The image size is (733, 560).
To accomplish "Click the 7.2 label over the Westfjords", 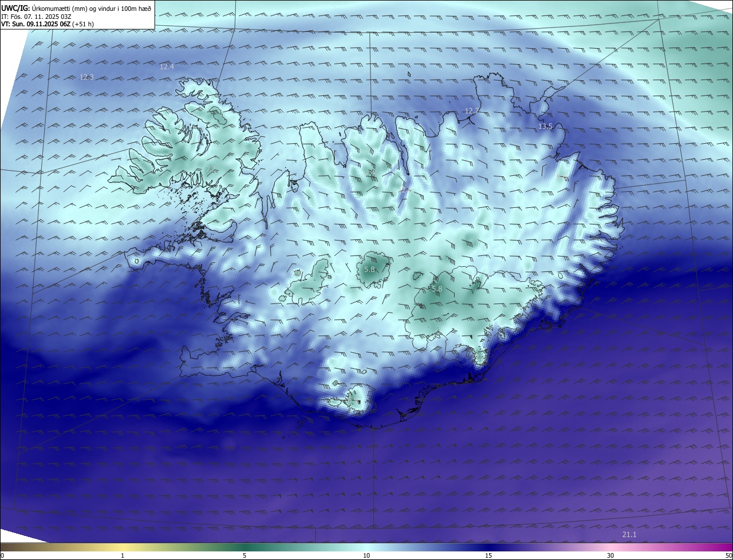I will (212, 168).
